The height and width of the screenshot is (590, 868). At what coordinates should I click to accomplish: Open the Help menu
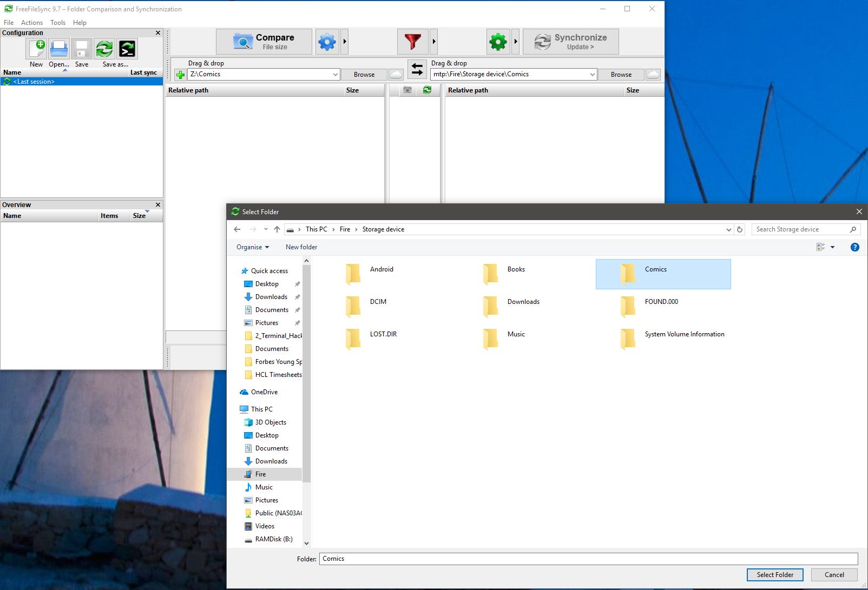(x=80, y=23)
